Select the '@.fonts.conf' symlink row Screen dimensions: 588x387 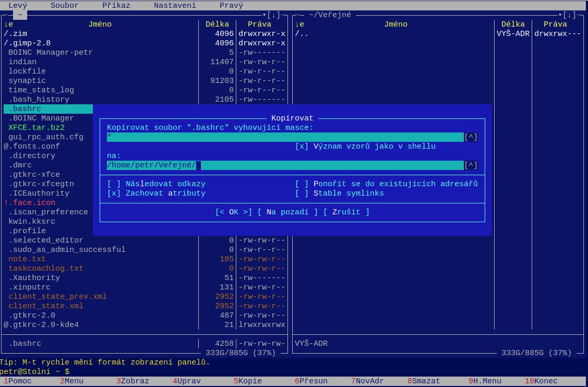(x=32, y=146)
